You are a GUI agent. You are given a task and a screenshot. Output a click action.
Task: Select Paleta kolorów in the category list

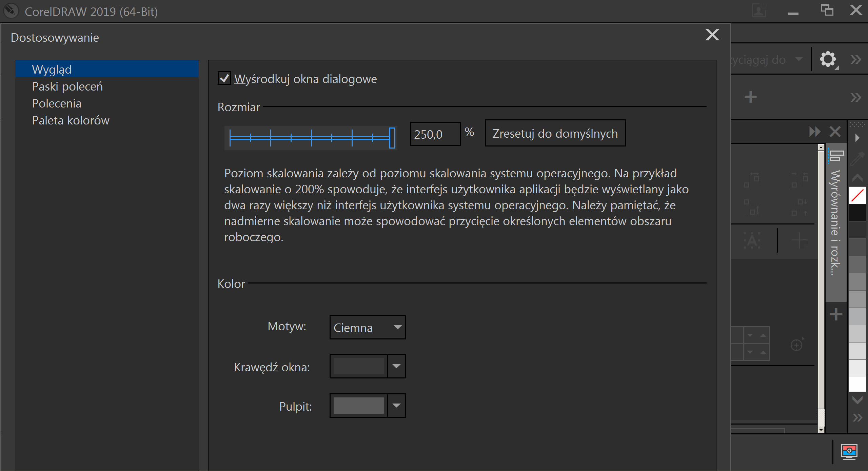[x=71, y=120]
